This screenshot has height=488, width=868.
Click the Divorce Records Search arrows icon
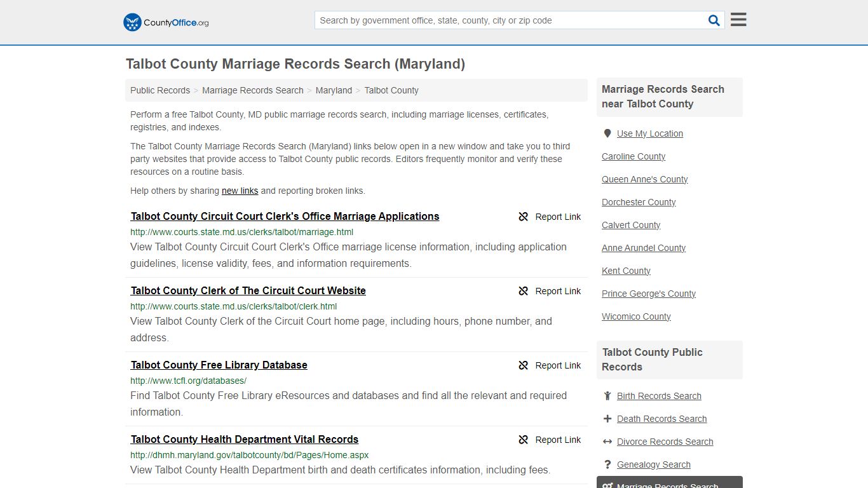pos(607,442)
